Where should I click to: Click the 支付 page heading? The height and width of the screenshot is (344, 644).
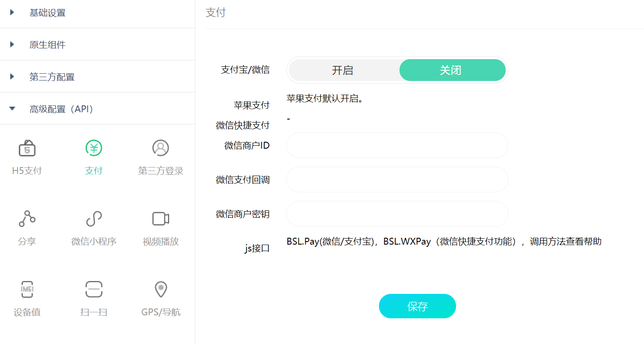(x=215, y=12)
